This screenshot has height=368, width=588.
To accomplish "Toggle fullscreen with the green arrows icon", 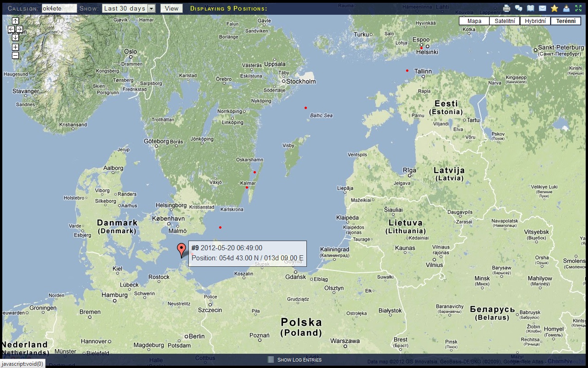I will 578,8.
